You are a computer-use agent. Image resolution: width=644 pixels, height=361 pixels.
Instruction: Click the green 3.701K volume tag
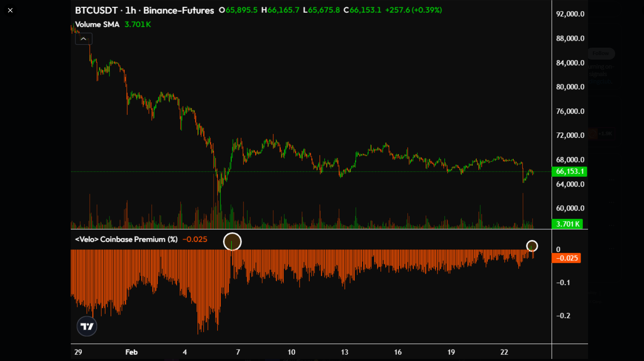point(568,224)
